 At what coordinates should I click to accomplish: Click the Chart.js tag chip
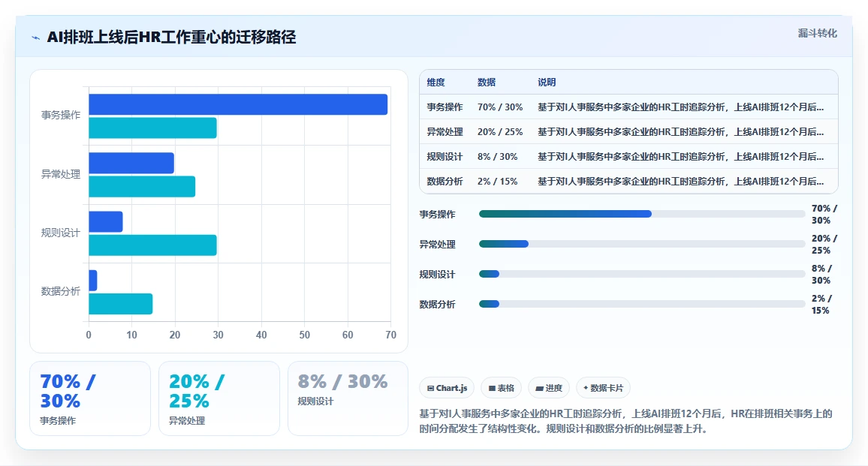click(x=448, y=388)
